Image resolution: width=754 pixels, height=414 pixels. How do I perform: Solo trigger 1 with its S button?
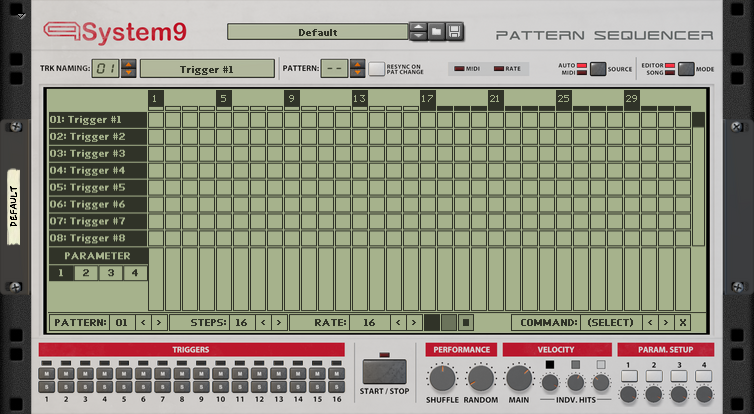coord(46,387)
